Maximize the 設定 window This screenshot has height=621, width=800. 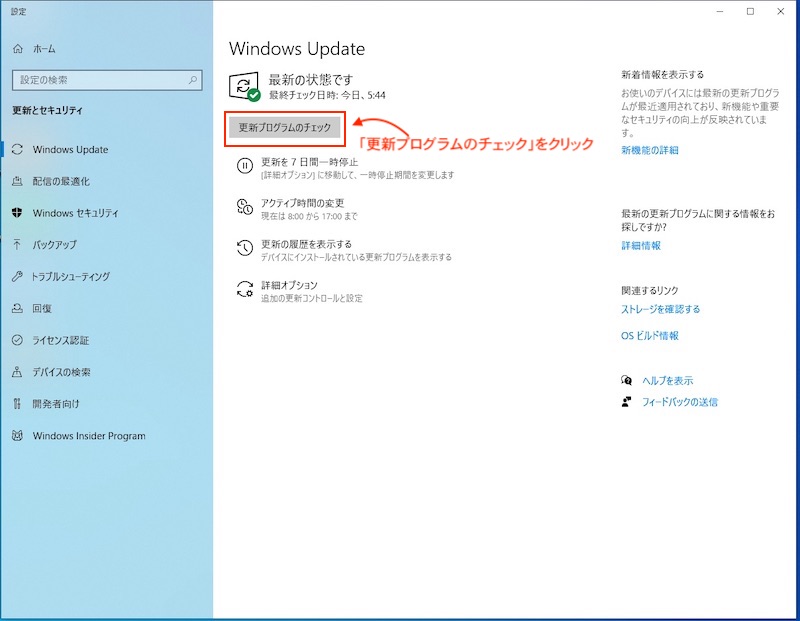[750, 11]
